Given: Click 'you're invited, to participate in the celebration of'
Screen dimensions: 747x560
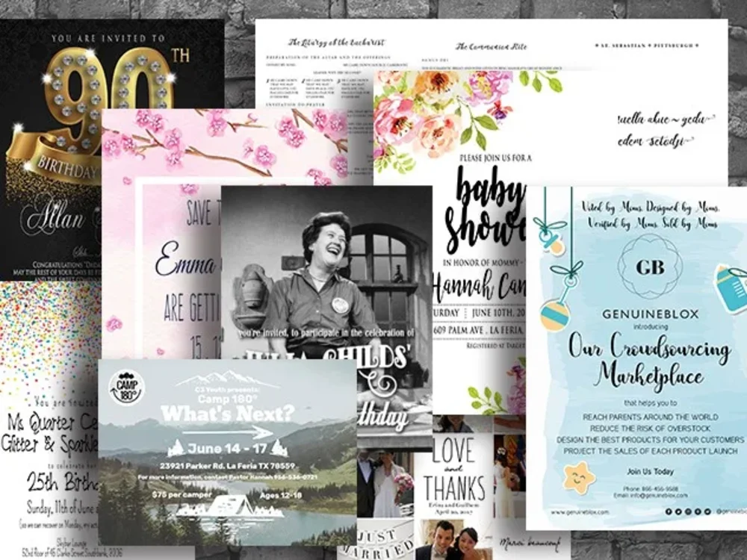Looking at the screenshot, I should 327,332.
